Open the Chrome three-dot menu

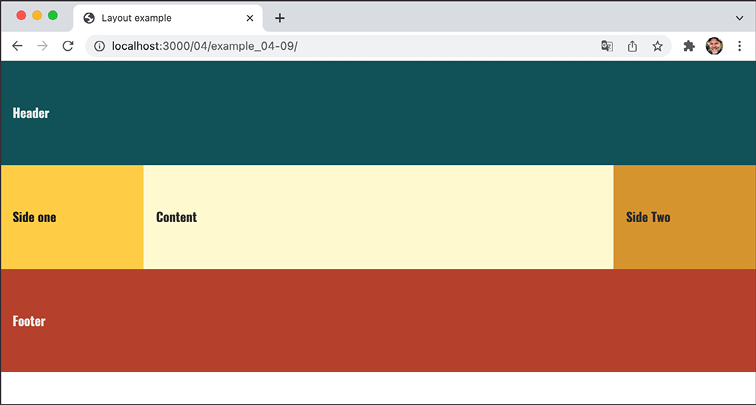(740, 46)
